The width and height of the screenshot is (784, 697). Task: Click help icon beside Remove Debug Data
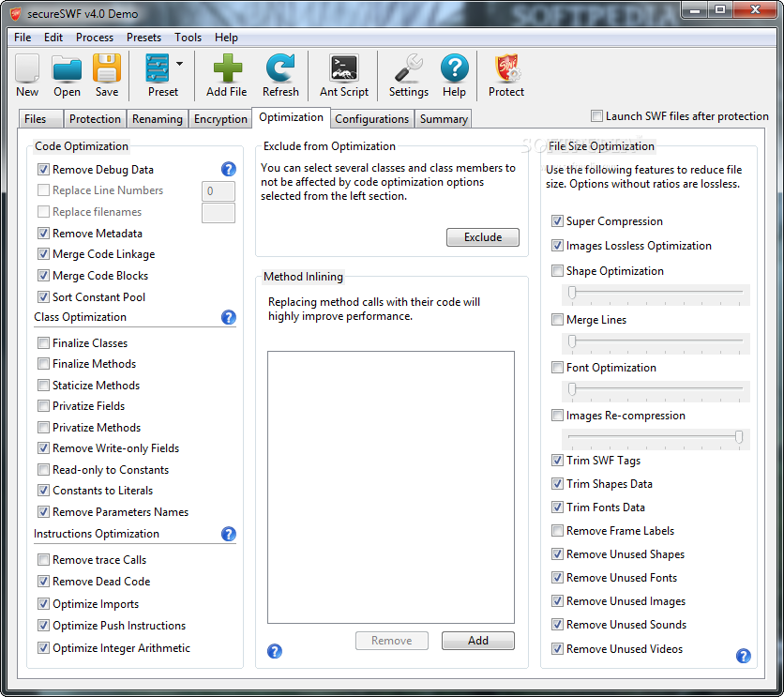click(229, 169)
